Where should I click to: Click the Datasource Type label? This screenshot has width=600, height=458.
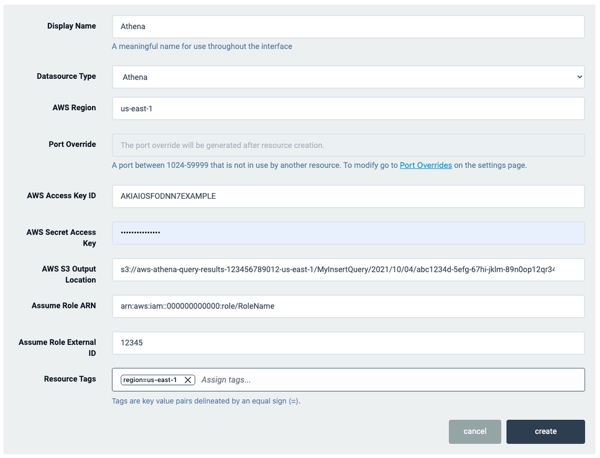pos(66,76)
